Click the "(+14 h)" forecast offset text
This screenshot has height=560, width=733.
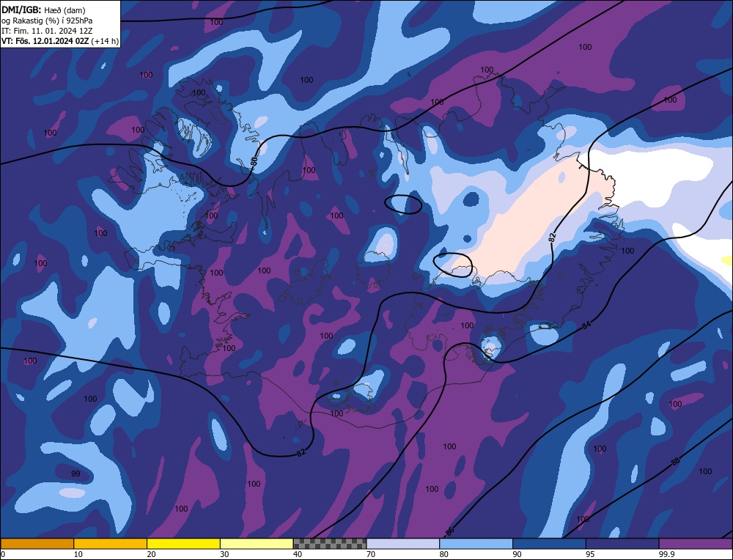(x=105, y=41)
